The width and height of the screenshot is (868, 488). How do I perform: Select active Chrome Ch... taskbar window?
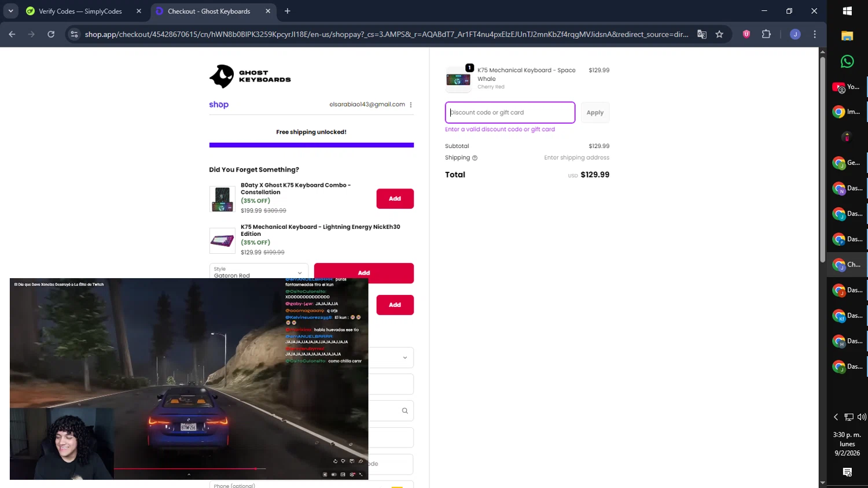coord(847,265)
